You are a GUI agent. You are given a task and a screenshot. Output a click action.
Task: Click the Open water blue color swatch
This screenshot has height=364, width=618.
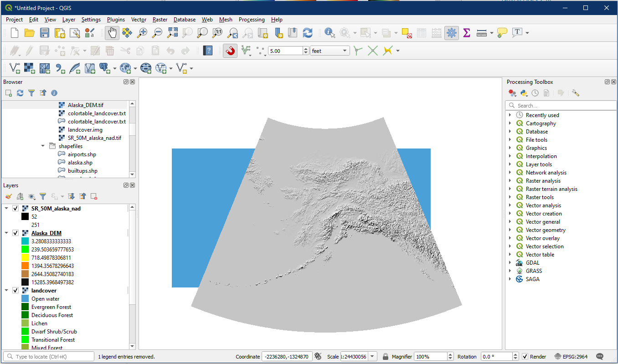(25, 299)
